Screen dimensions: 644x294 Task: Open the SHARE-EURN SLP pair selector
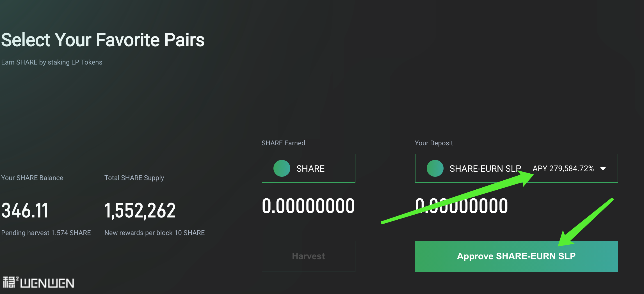click(x=485, y=169)
